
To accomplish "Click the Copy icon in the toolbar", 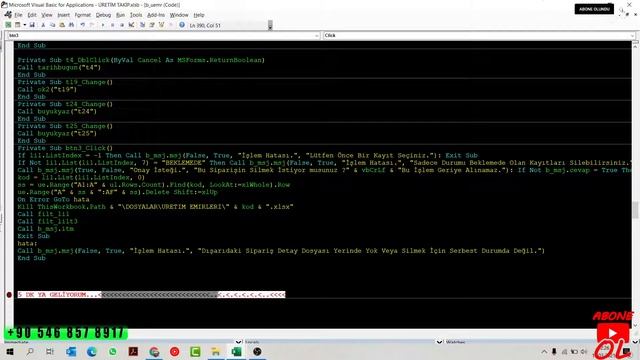I will point(52,25).
